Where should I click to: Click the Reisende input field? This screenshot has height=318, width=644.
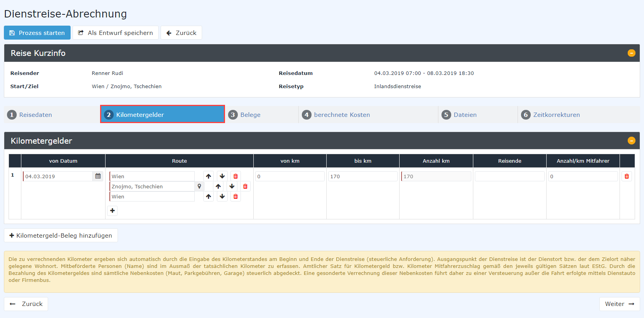tap(510, 176)
